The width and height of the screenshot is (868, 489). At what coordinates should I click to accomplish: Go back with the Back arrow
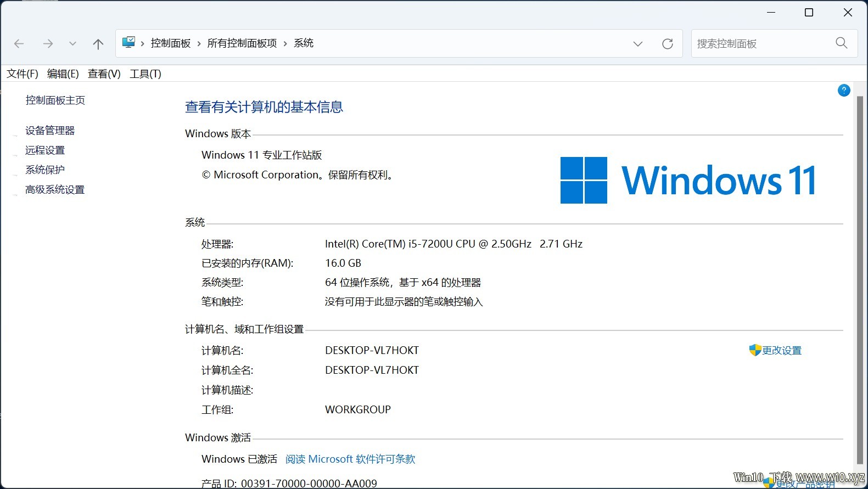[x=19, y=44]
